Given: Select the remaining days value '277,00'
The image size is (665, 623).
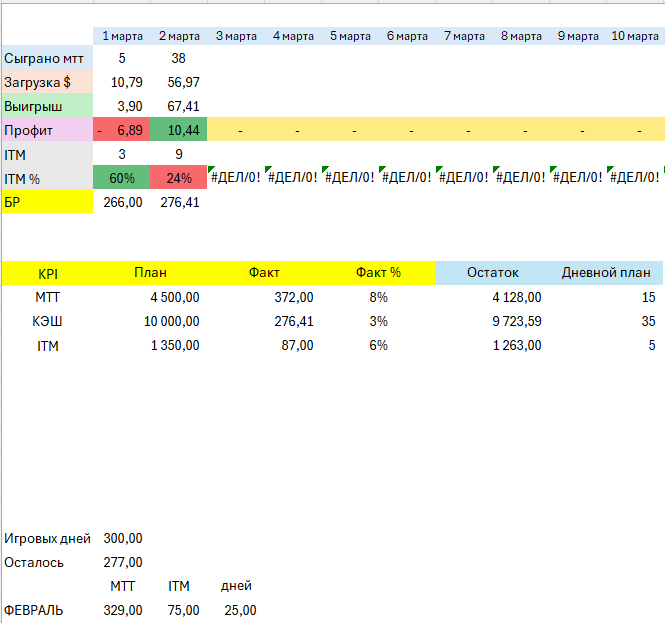Looking at the screenshot, I should click(x=122, y=563).
